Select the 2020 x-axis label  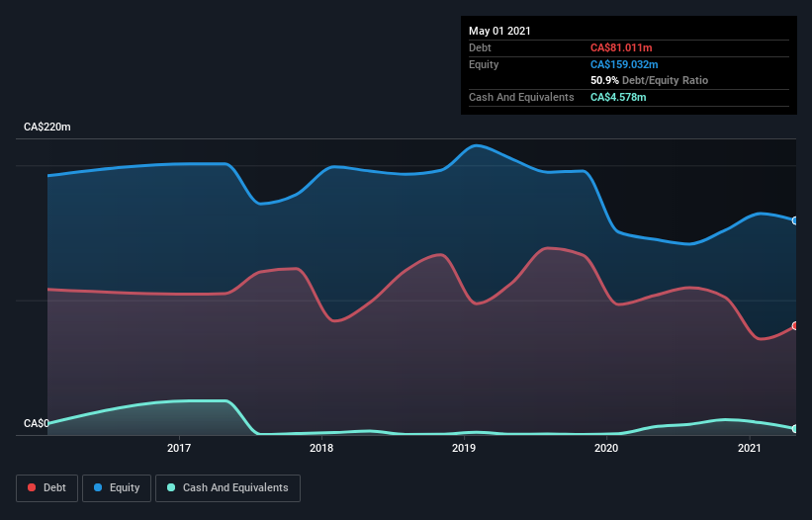click(606, 448)
